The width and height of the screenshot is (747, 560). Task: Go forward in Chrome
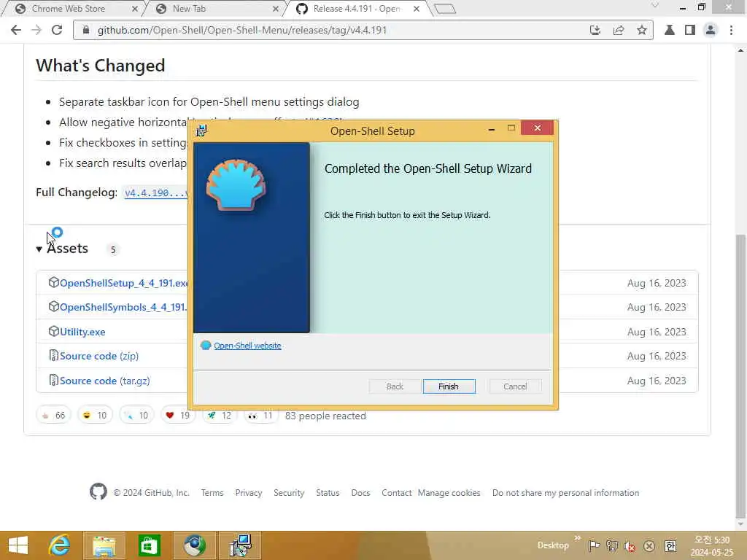tap(36, 30)
